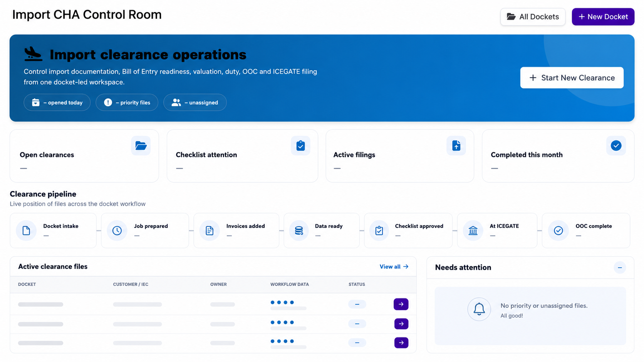The height and width of the screenshot is (362, 644).
Task: Follow the View all link
Action: click(394, 267)
